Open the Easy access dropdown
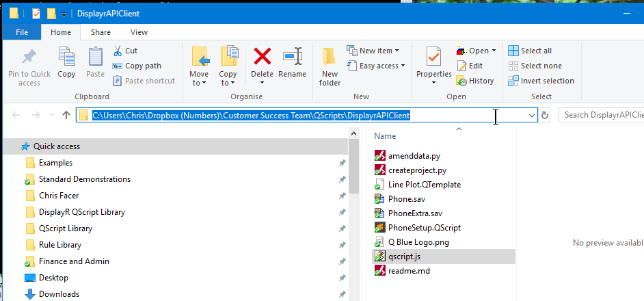The image size is (644, 301). click(375, 66)
